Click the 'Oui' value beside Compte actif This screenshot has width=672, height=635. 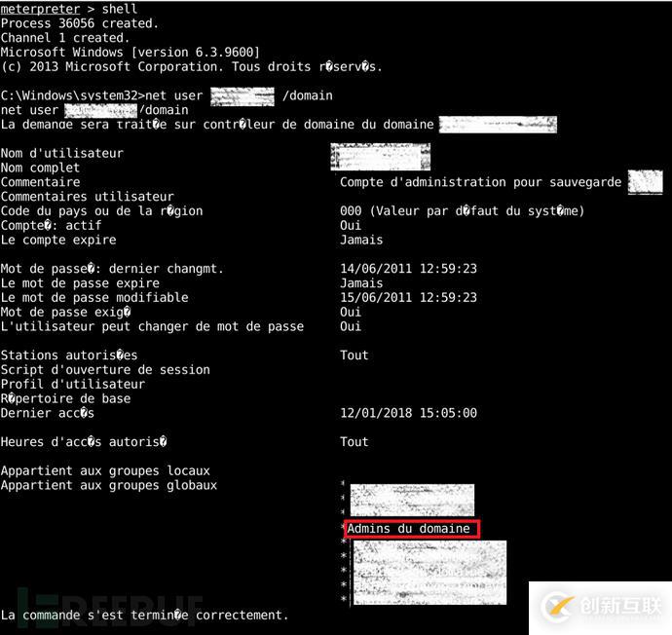point(351,225)
